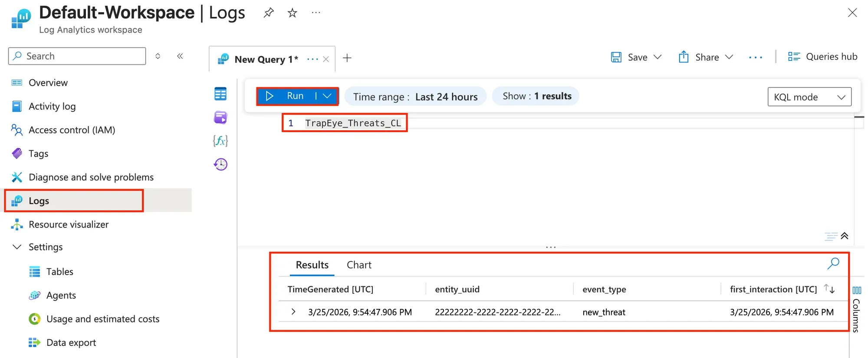Close the New Query 1 tab

(326, 59)
